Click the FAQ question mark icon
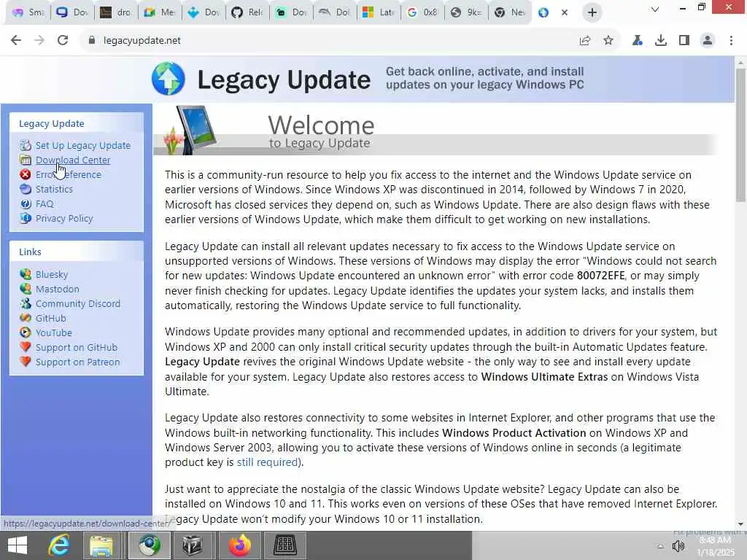The image size is (747, 560). tap(26, 204)
